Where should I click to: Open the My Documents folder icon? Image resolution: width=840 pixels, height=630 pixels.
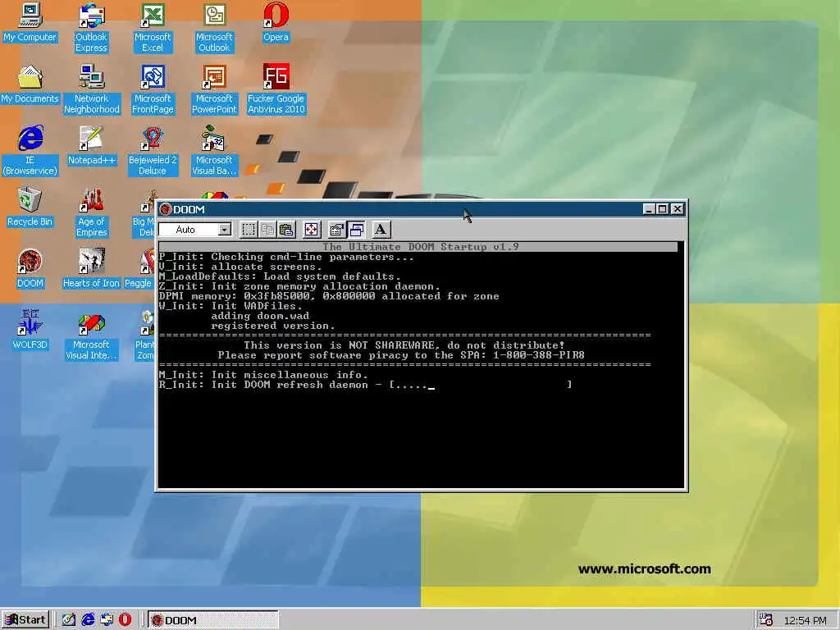coord(30,84)
